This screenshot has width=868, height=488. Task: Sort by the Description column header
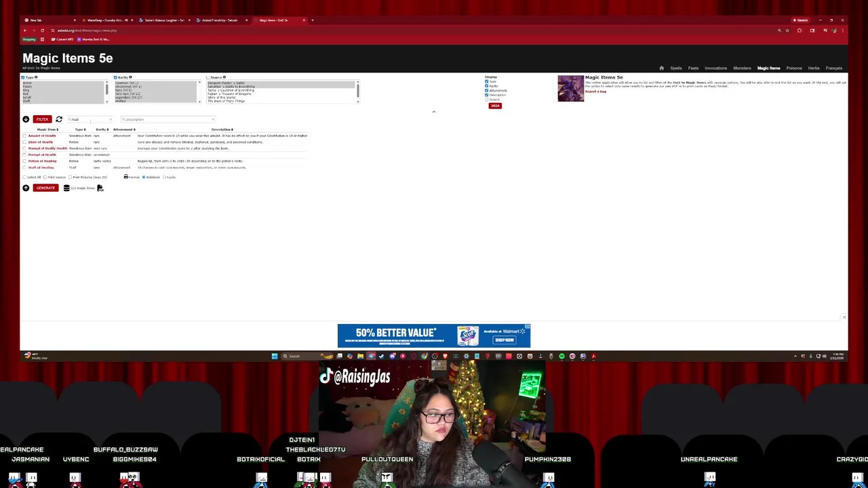tap(222, 129)
